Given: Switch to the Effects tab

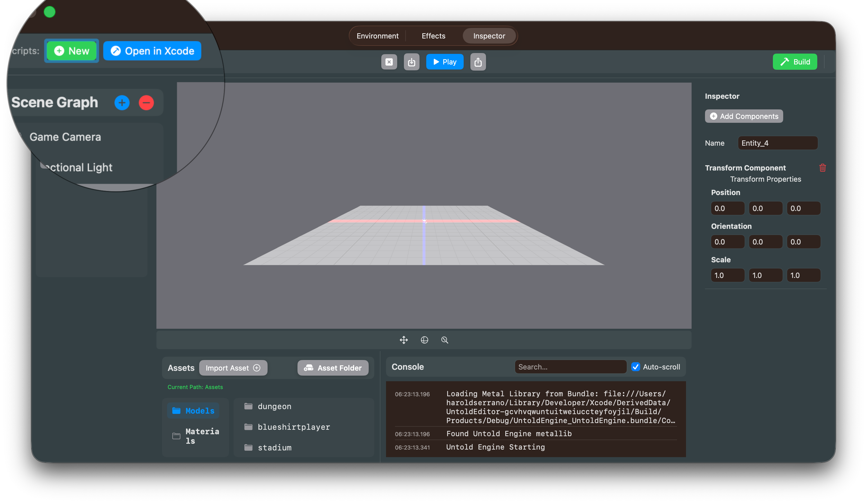Looking at the screenshot, I should click(433, 36).
